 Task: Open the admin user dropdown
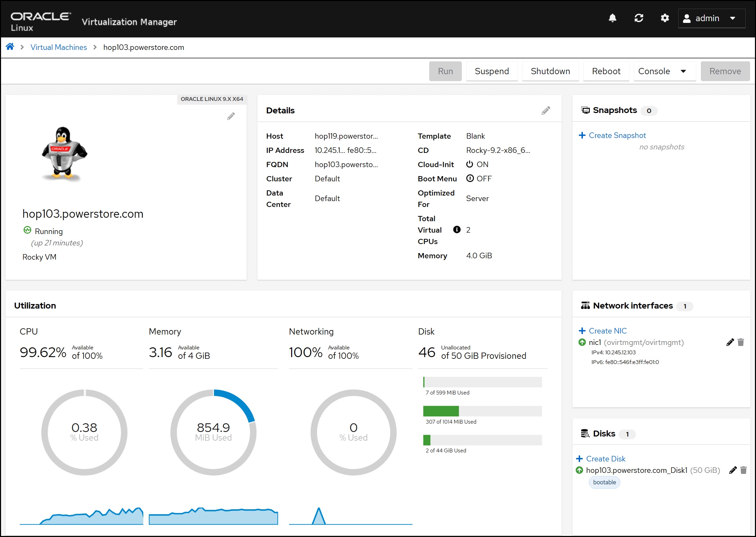[x=712, y=18]
